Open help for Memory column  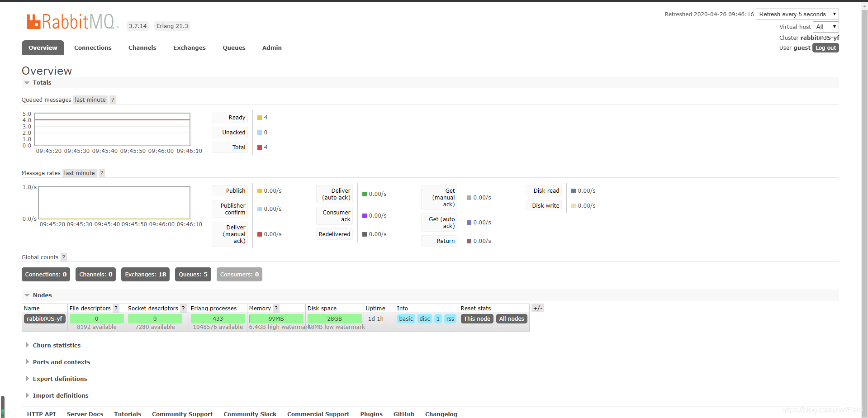pyautogui.click(x=276, y=309)
